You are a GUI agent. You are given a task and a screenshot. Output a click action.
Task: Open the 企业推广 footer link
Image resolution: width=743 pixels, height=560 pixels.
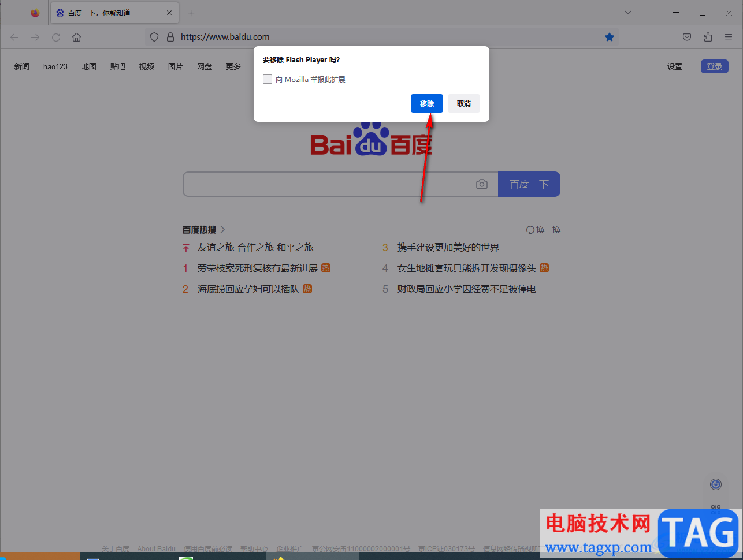click(290, 548)
